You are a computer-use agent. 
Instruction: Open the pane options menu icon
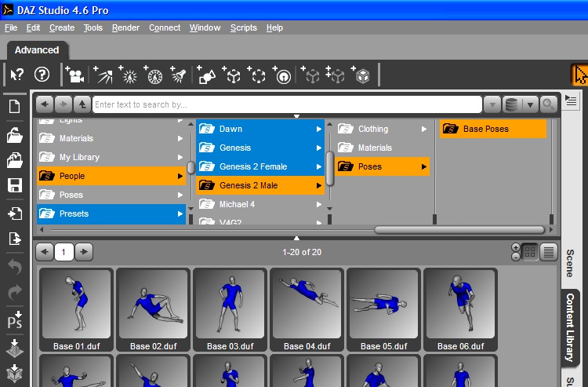tap(571, 100)
